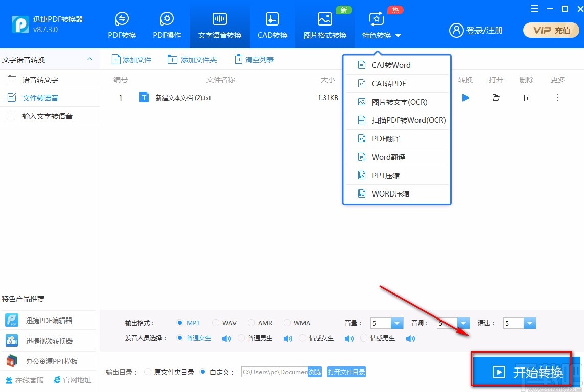Select WAV output format
This screenshot has height=392, width=584.
[216, 323]
